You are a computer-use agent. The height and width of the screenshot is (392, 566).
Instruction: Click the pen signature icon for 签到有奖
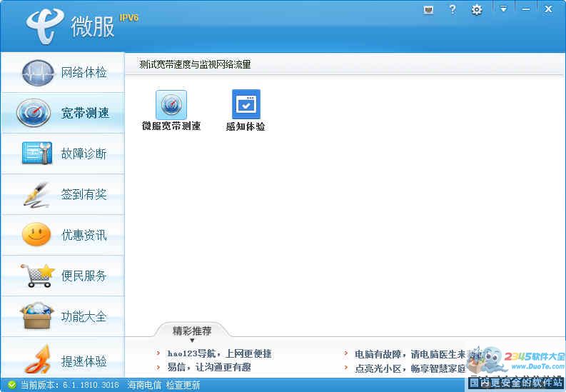(x=36, y=195)
